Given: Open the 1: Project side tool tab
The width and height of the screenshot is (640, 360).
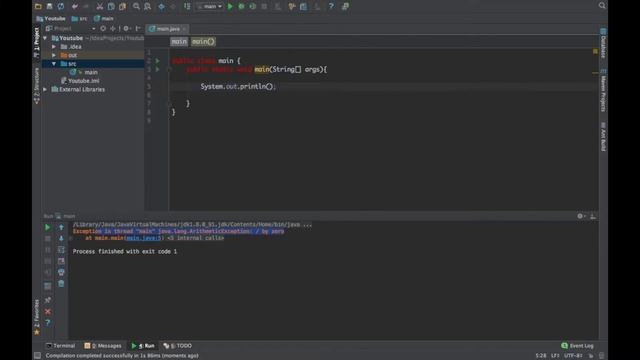Looking at the screenshot, I should 37,42.
